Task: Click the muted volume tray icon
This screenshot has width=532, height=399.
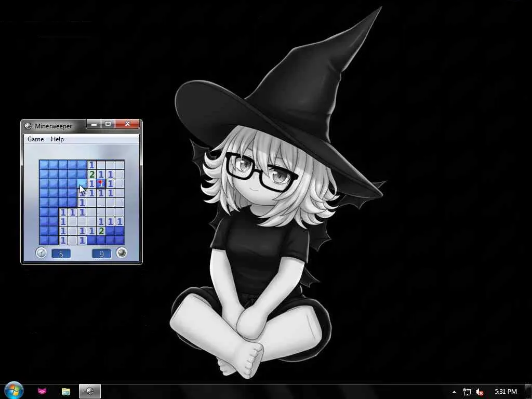Action: (x=480, y=392)
